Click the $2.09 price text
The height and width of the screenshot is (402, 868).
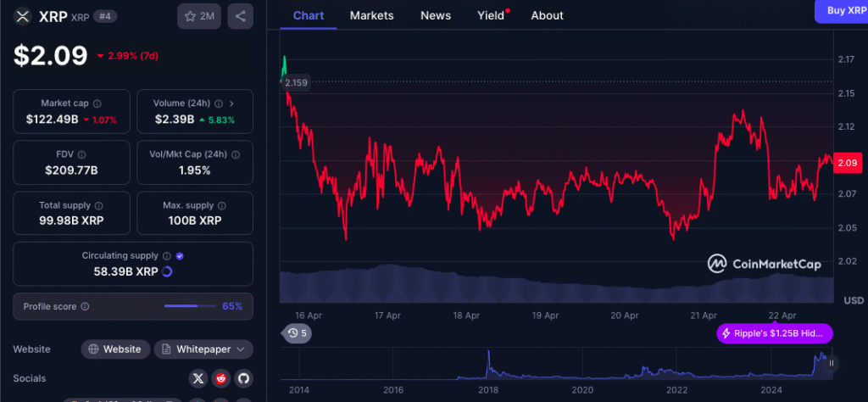click(x=50, y=55)
